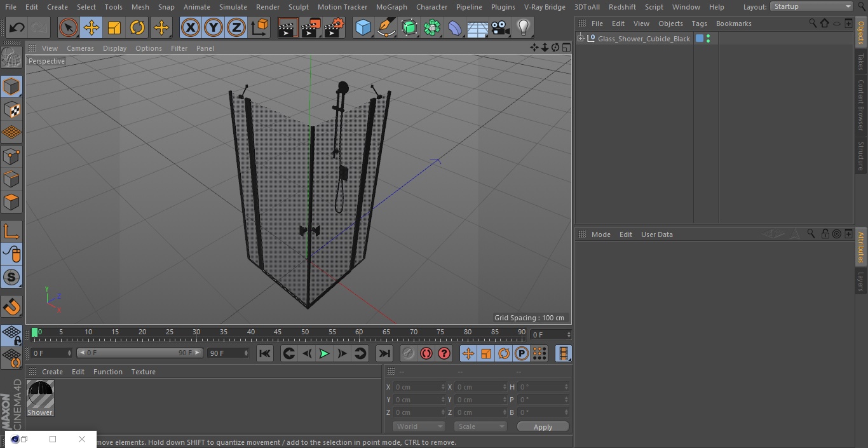Click the Apply button in coordinates
Image resolution: width=868 pixels, height=448 pixels.
coord(543,427)
